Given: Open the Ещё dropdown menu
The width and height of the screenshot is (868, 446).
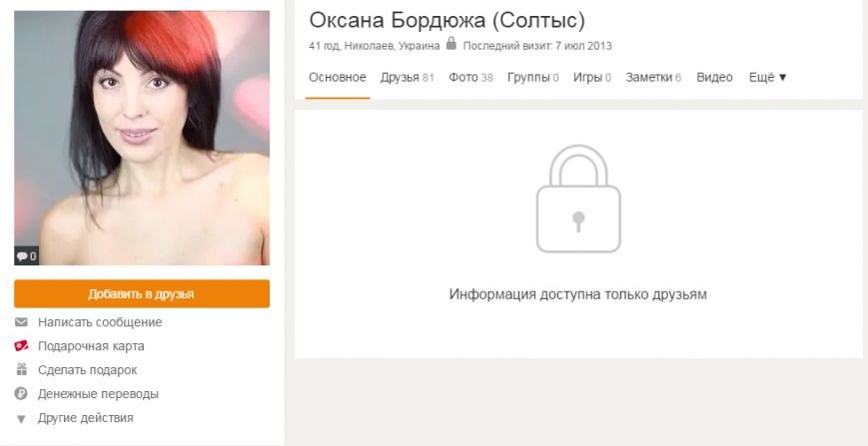Looking at the screenshot, I should 768,78.
